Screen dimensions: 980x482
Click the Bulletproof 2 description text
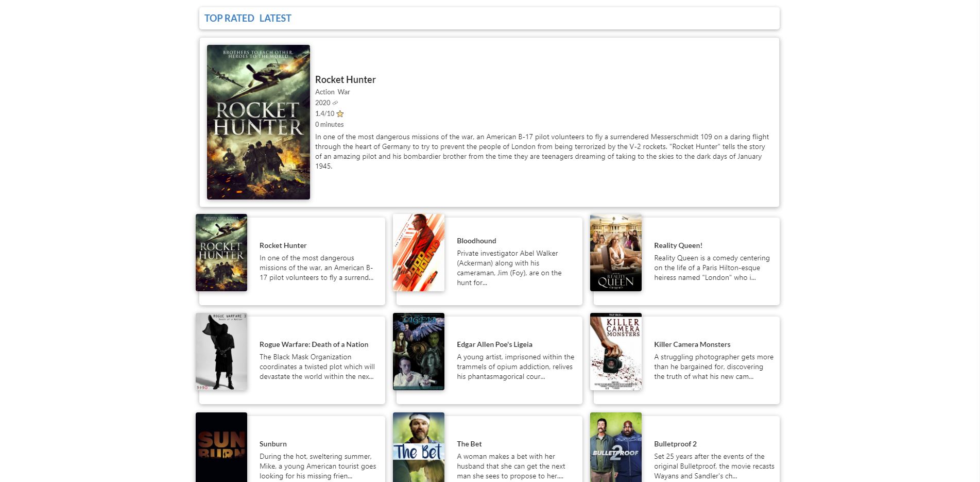pyautogui.click(x=714, y=466)
